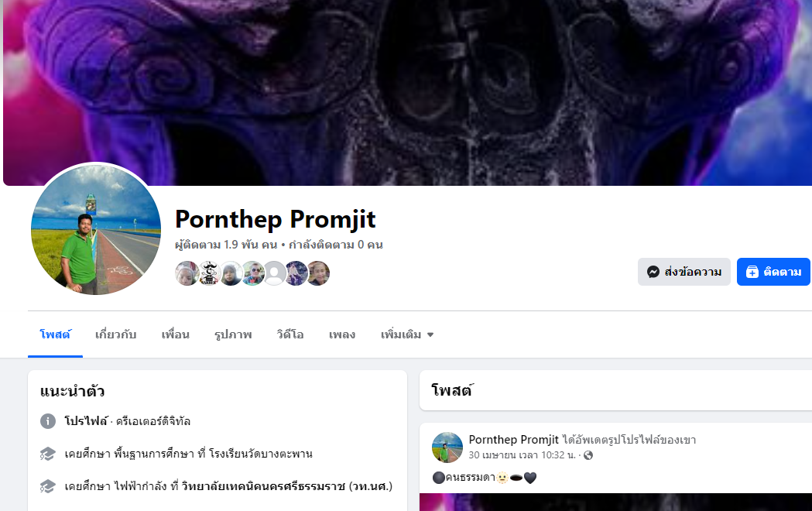
Task: Open the last follower avatar in row
Action: point(318,273)
